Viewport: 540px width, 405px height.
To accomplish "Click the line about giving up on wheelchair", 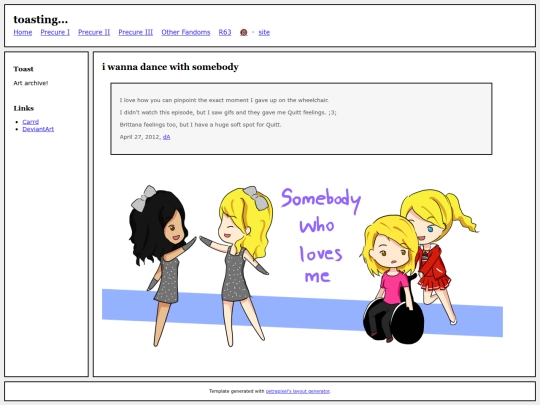I will click(224, 100).
